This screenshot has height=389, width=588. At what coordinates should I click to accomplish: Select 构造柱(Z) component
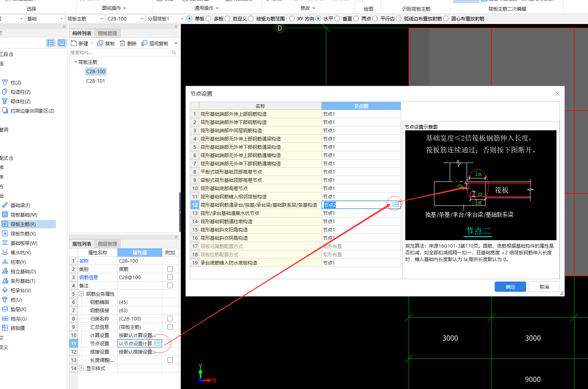coord(20,92)
